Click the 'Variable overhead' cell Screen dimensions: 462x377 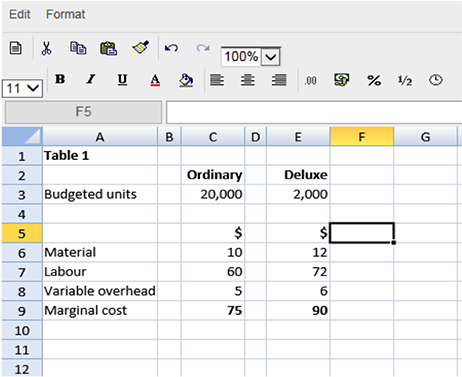(100, 291)
